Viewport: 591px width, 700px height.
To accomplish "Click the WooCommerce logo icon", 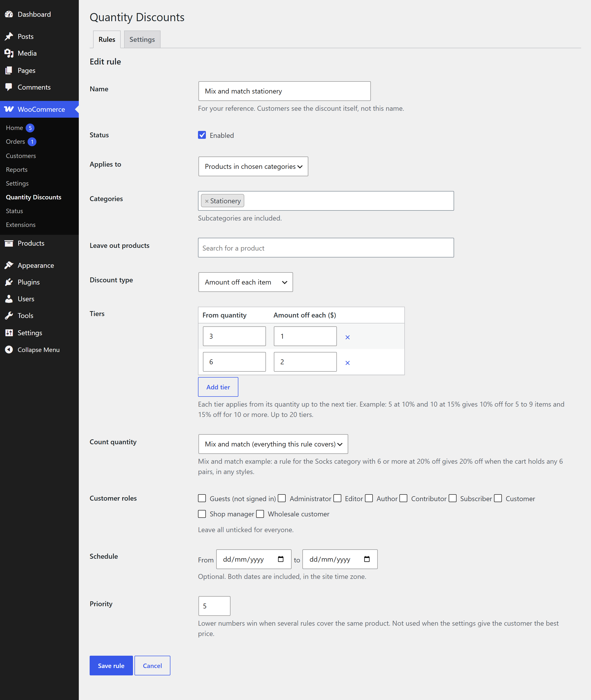I will (x=9, y=109).
